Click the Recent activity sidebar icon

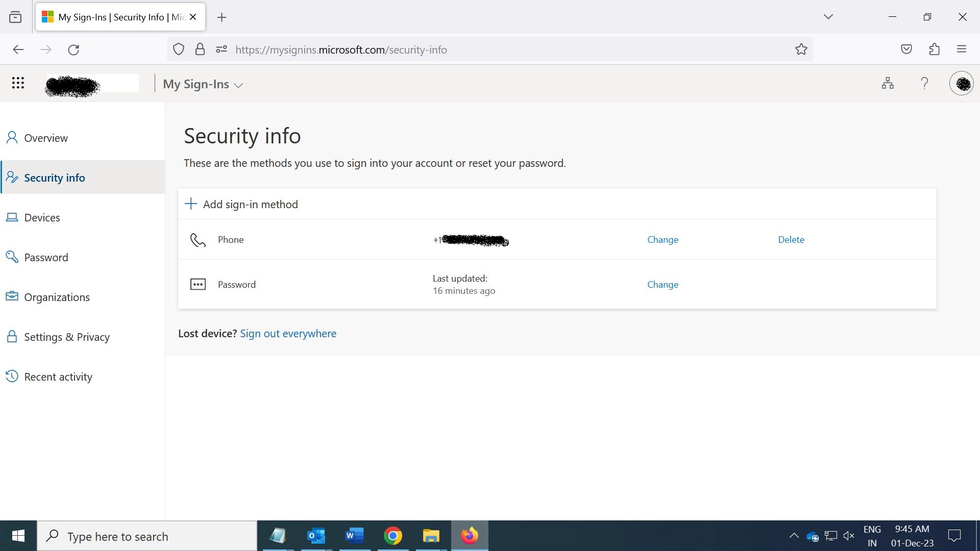11,376
